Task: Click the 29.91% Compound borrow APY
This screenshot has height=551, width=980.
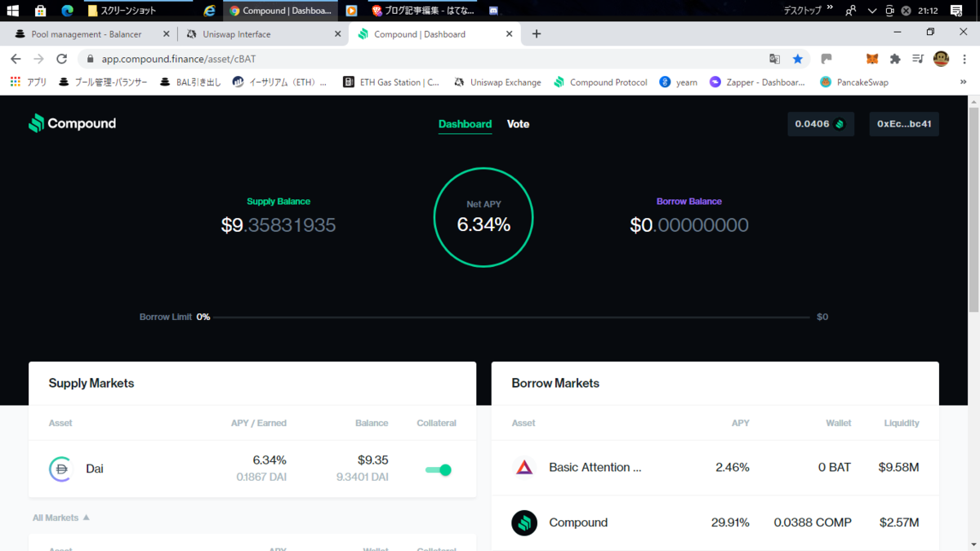Action: click(x=730, y=522)
